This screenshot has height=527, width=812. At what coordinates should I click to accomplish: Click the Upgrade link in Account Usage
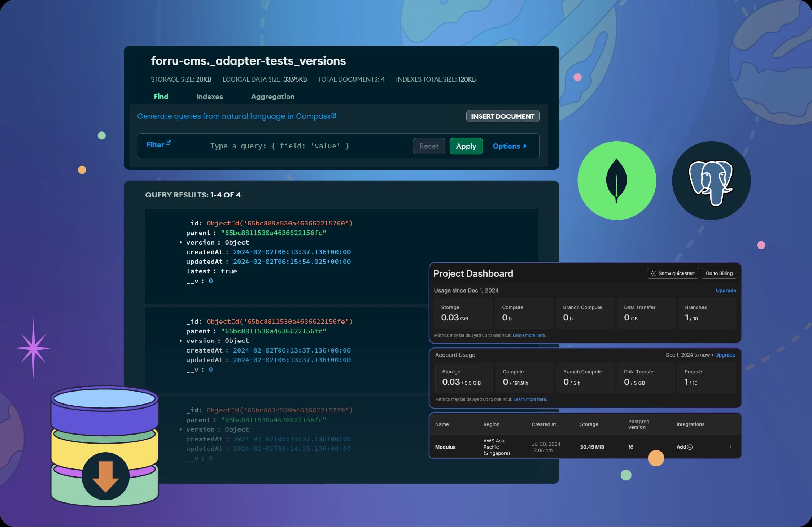[725, 355]
